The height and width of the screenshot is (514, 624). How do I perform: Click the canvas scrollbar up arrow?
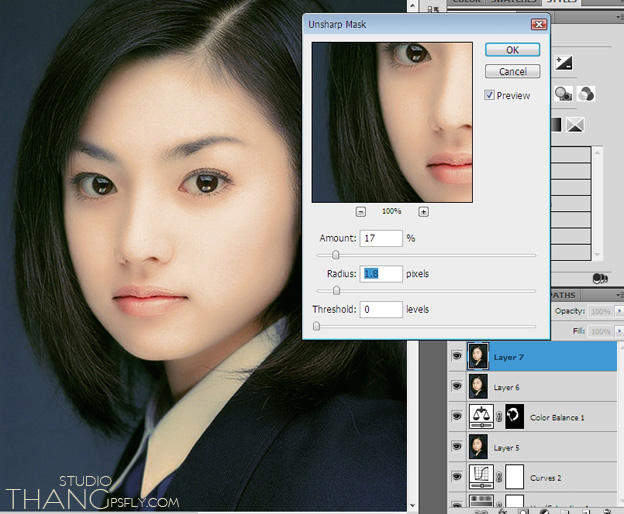click(412, 5)
